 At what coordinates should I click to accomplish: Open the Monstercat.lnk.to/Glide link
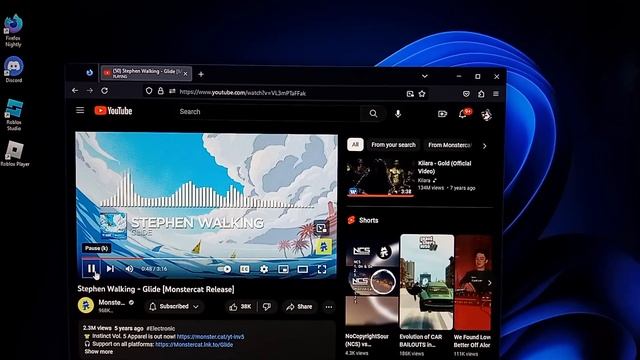[x=194, y=344]
